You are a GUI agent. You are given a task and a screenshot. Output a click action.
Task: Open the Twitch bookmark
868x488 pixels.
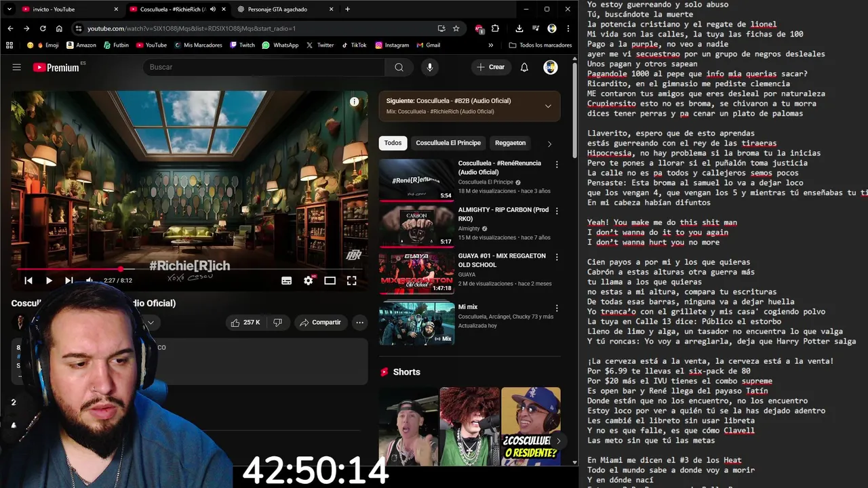242,45
